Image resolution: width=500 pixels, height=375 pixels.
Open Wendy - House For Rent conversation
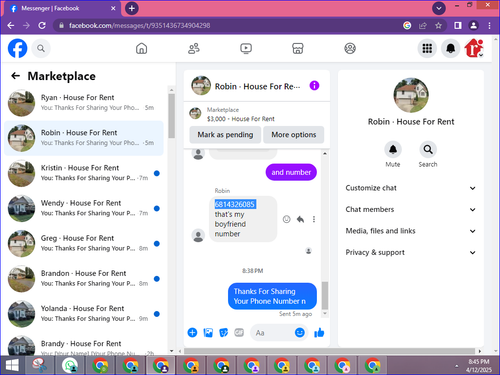coord(84,208)
